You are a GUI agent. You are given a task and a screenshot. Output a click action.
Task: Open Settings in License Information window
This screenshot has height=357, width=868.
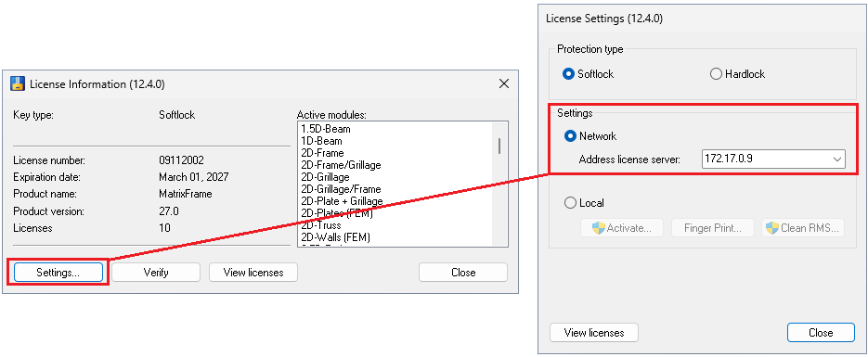point(58,273)
